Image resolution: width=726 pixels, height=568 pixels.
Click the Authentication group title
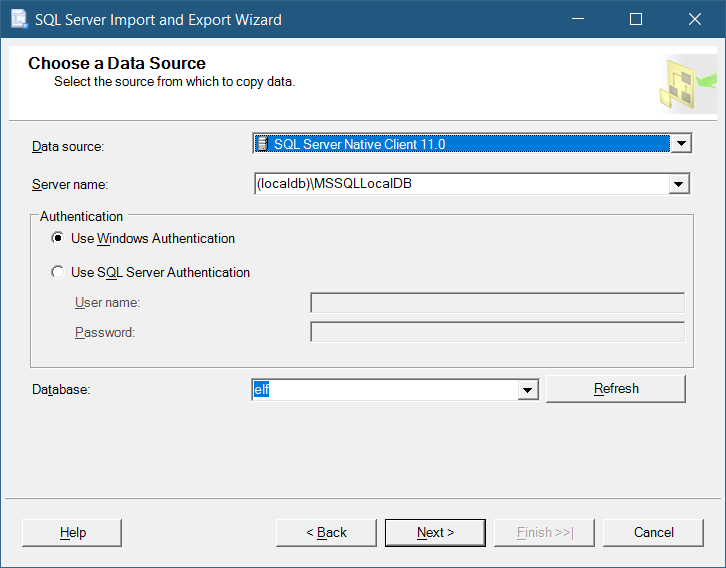[x=81, y=216]
